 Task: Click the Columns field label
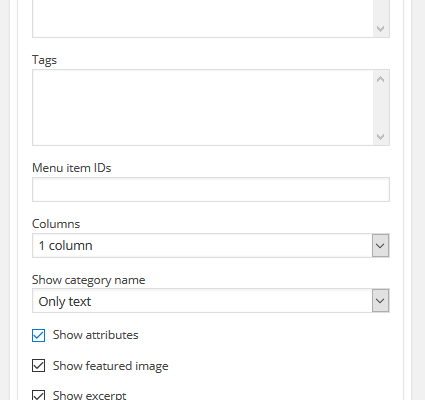pos(56,224)
